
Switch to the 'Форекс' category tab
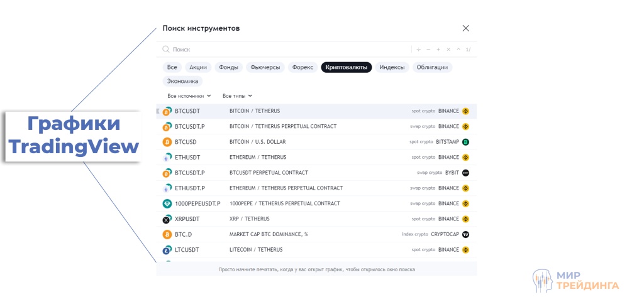[x=303, y=67]
